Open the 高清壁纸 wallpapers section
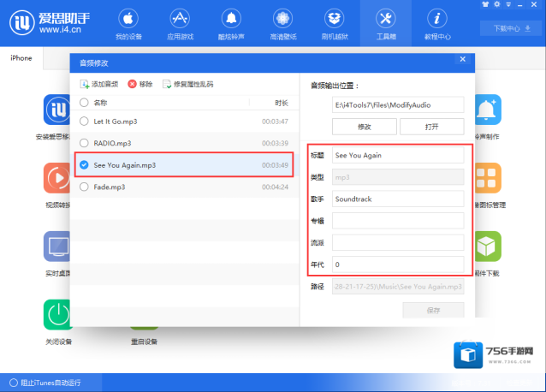The height and width of the screenshot is (392, 546). pyautogui.click(x=282, y=25)
